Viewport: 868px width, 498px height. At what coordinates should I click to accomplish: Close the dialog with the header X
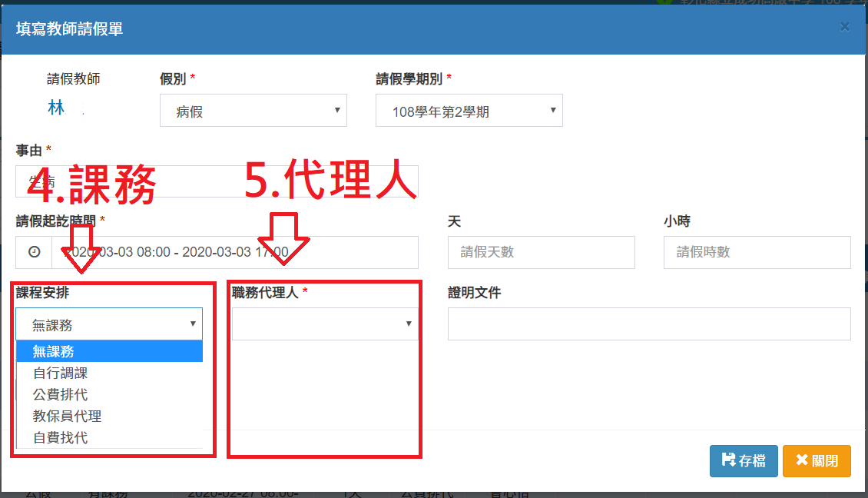coord(845,27)
